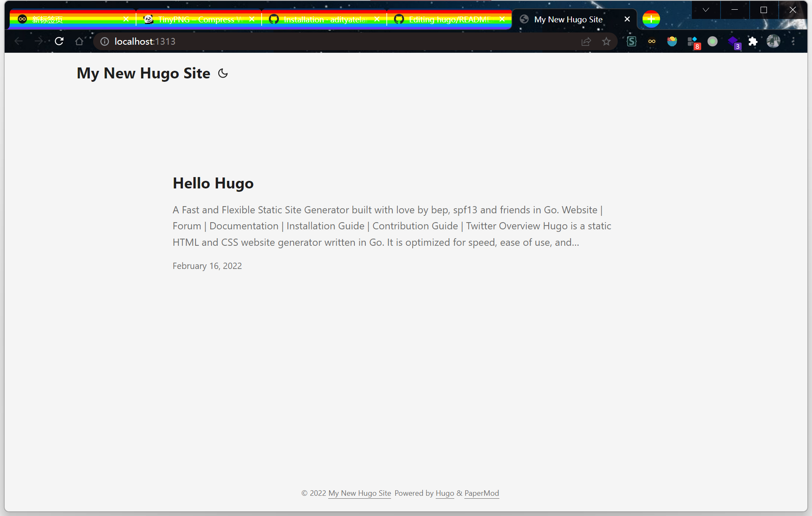Viewport: 812px width, 516px height.
Task: Close the TinyPNG tab
Action: coord(252,19)
